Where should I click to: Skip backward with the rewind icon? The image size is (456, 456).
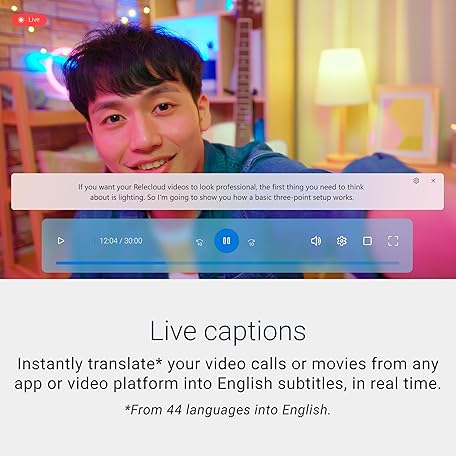[x=200, y=242]
